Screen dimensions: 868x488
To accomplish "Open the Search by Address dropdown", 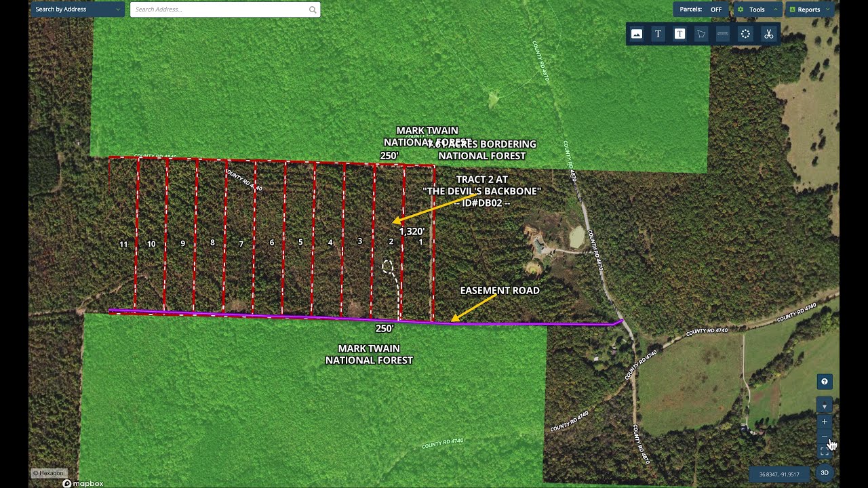I will tap(77, 9).
